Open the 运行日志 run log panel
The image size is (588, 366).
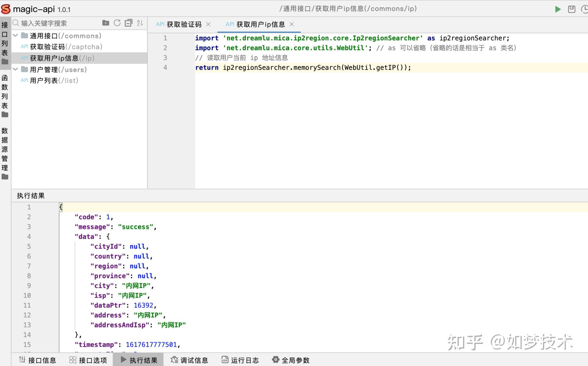[240, 360]
